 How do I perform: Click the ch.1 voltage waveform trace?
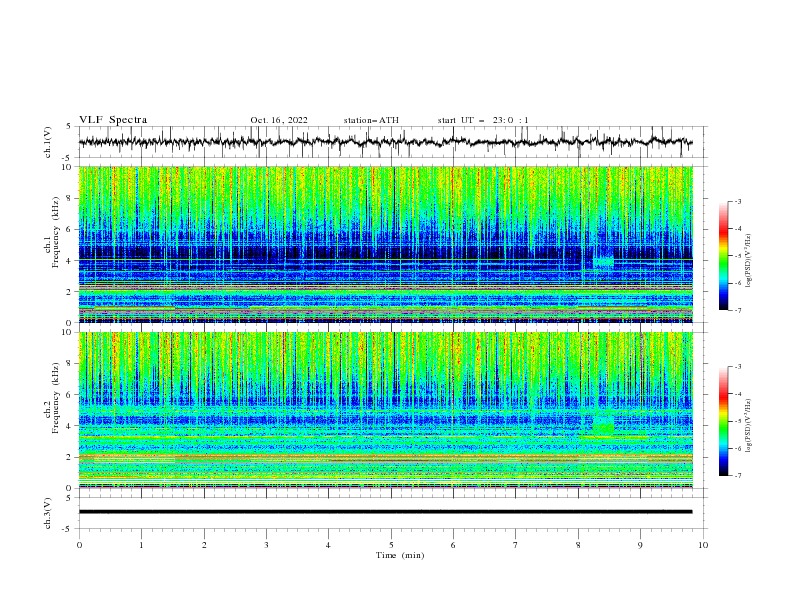[x=385, y=142]
